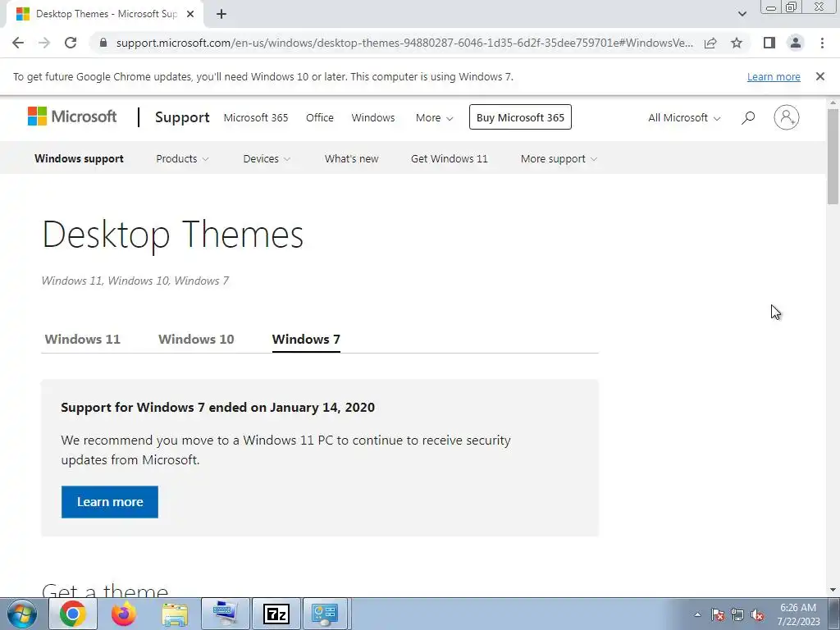
Task: Click the forward navigation arrow
Action: click(x=44, y=43)
